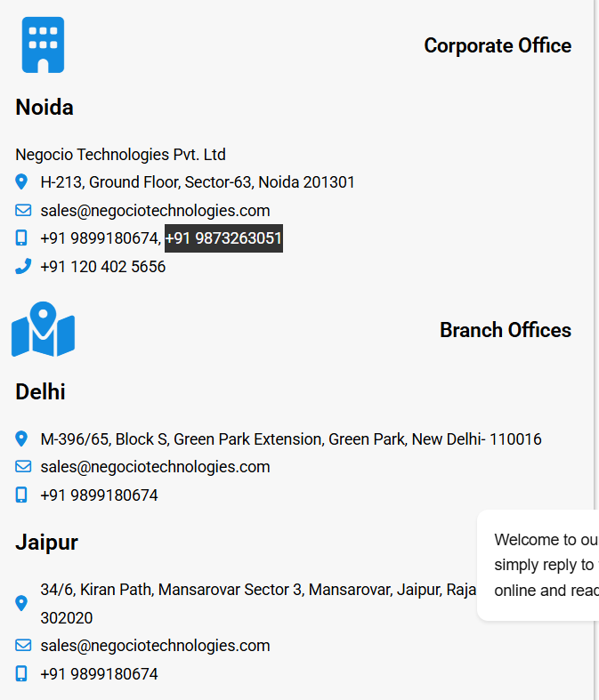Viewport: 599px width, 700px height.
Task: Click the landline number +91 120 402 5656
Action: coord(102,267)
